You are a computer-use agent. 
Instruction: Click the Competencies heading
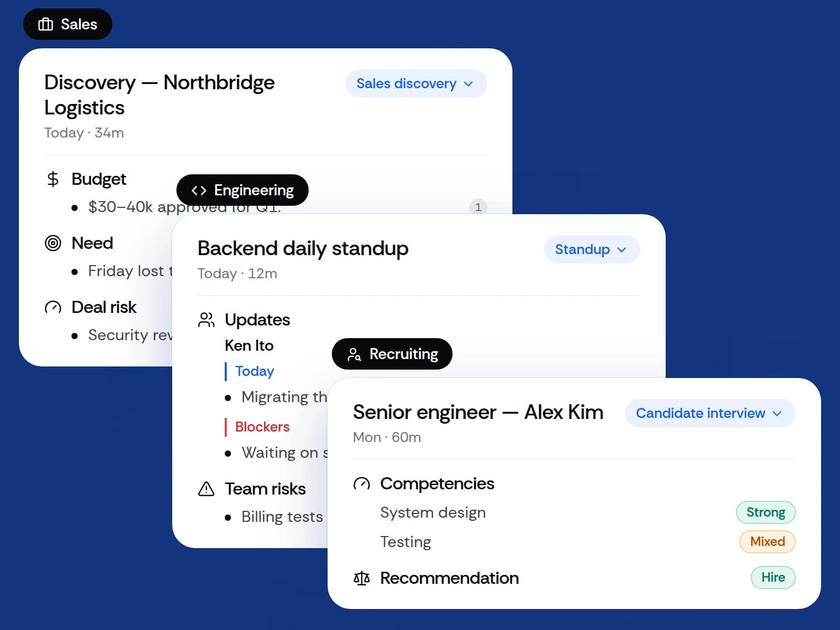tap(437, 484)
